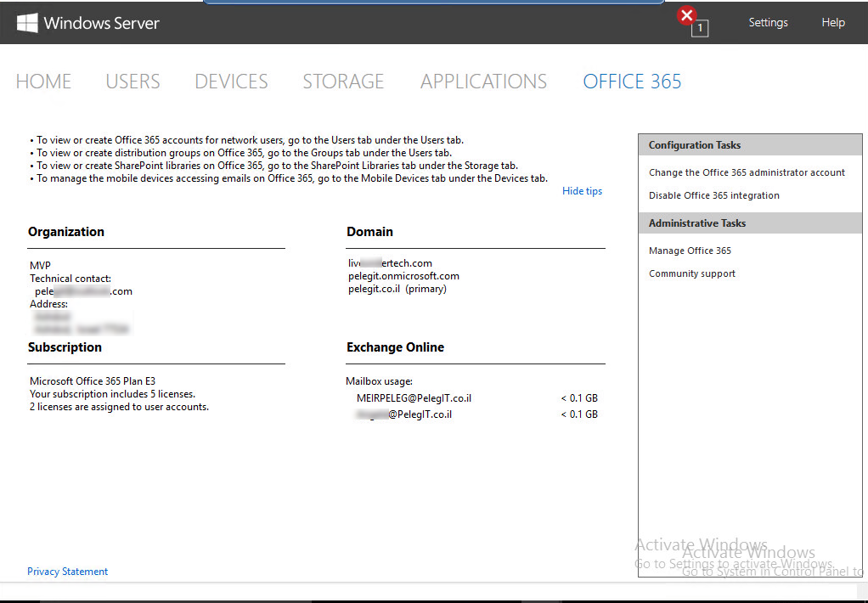
Task: Change the Office 365 administrator account
Action: (x=747, y=172)
